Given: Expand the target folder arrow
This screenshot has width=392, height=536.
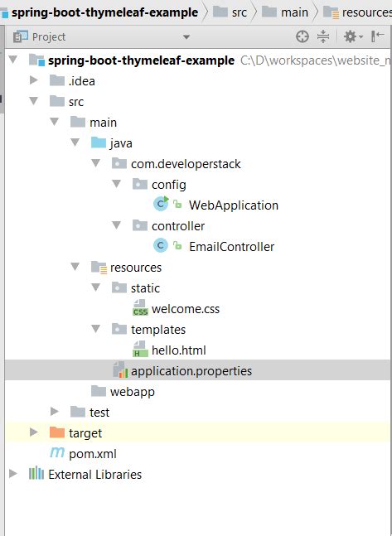Looking at the screenshot, I should tap(34, 432).
